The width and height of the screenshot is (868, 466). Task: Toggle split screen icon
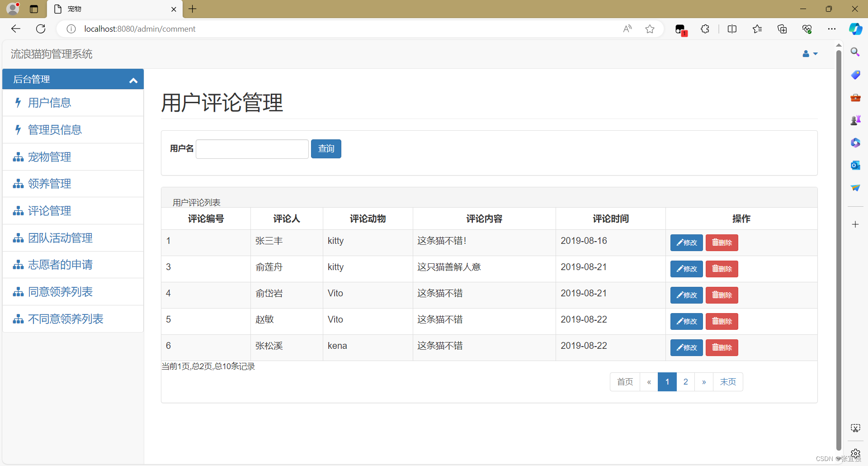732,29
